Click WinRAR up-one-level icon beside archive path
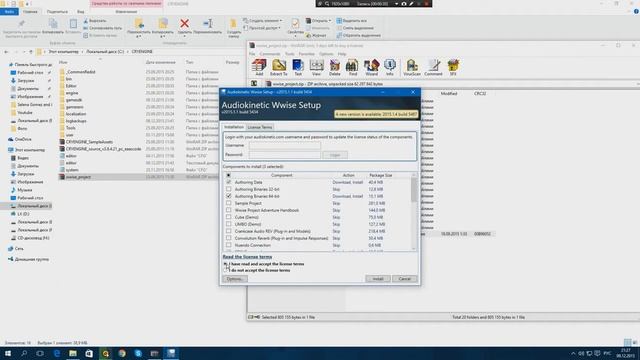Screen dimensions: 640x360 click(x=254, y=83)
